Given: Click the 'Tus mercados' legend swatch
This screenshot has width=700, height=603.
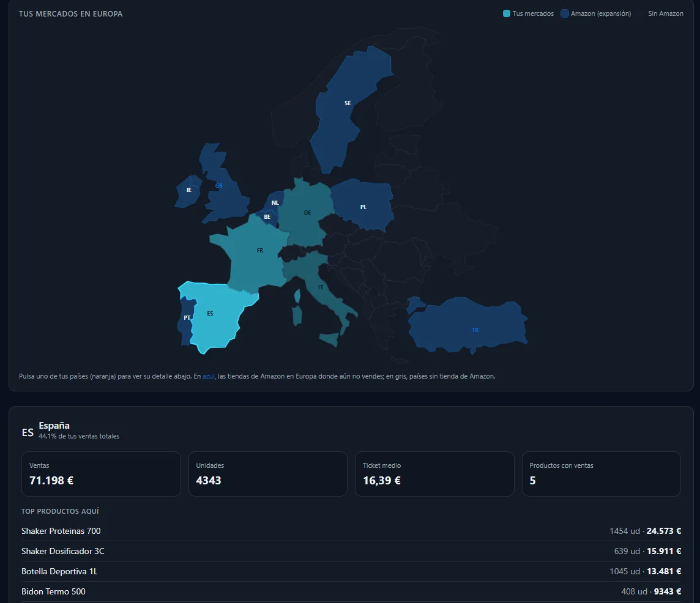Looking at the screenshot, I should [507, 13].
